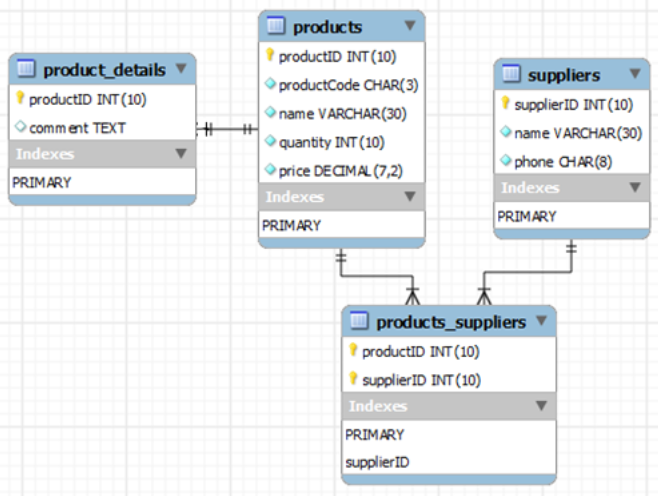
Task: Select relationship line from products to products_suppliers
Action: [x=376, y=276]
